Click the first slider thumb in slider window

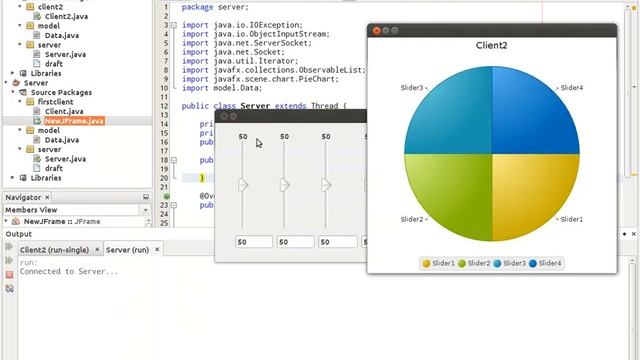(243, 185)
